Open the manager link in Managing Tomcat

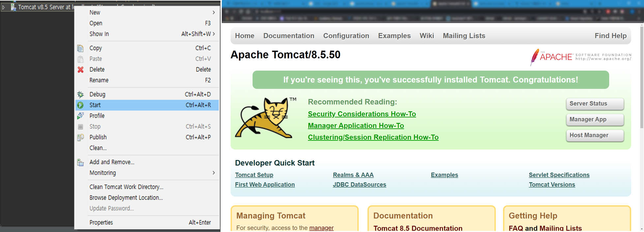coord(321,228)
